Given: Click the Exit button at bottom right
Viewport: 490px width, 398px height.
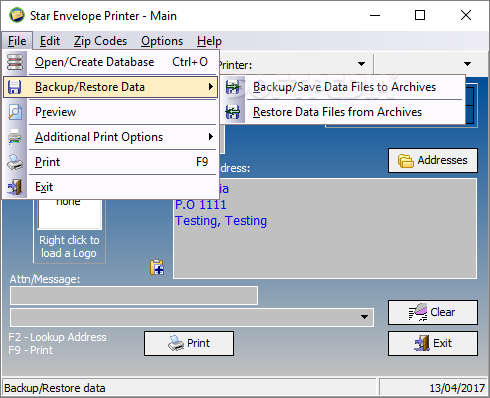Looking at the screenshot, I should pyautogui.click(x=433, y=343).
